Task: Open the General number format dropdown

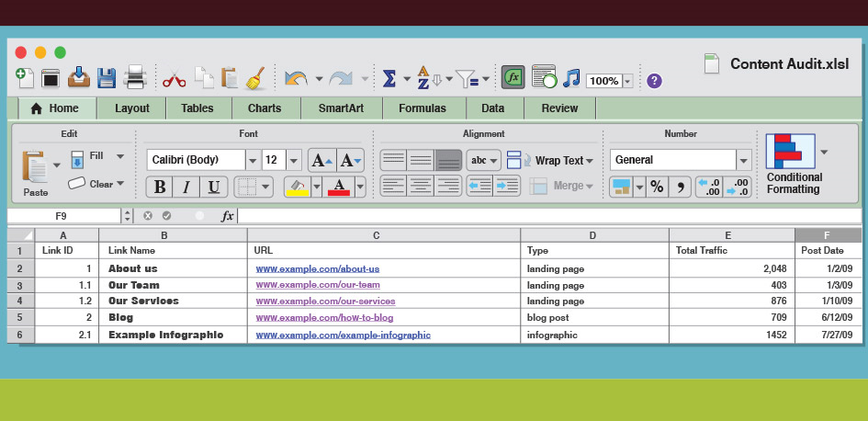Action: click(742, 160)
